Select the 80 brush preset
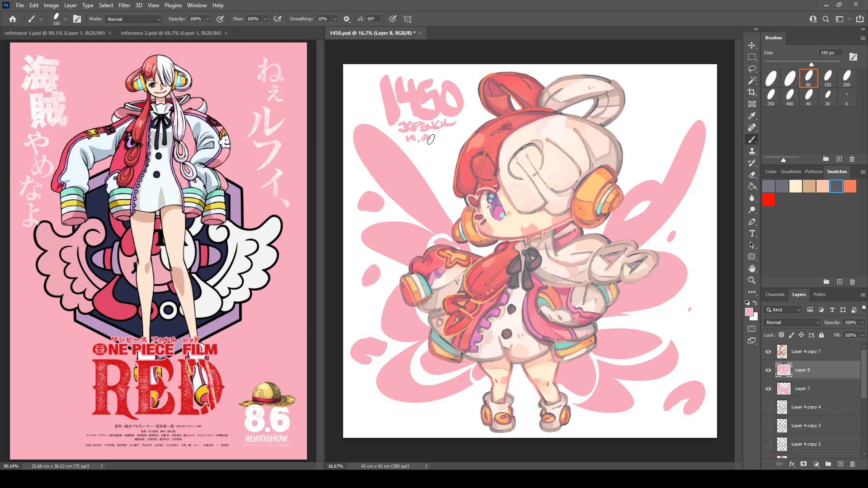 pos(808,78)
